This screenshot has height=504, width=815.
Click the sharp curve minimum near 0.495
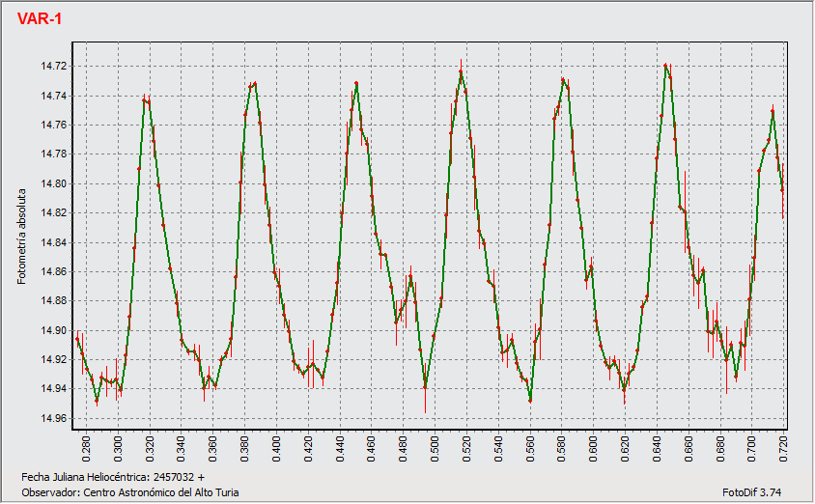[425, 387]
